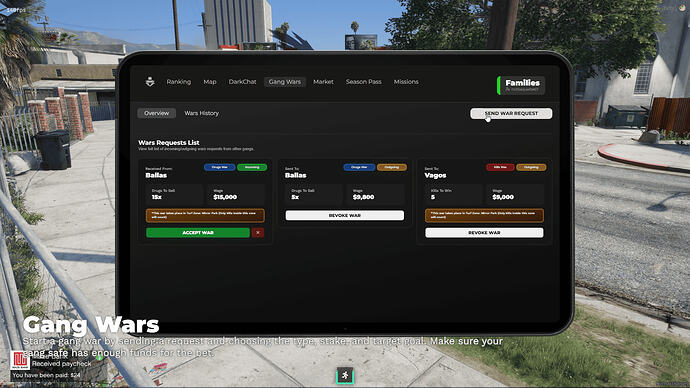Switch to Wars History sub-tab
Screen dimensions: 690x388
tap(202, 113)
